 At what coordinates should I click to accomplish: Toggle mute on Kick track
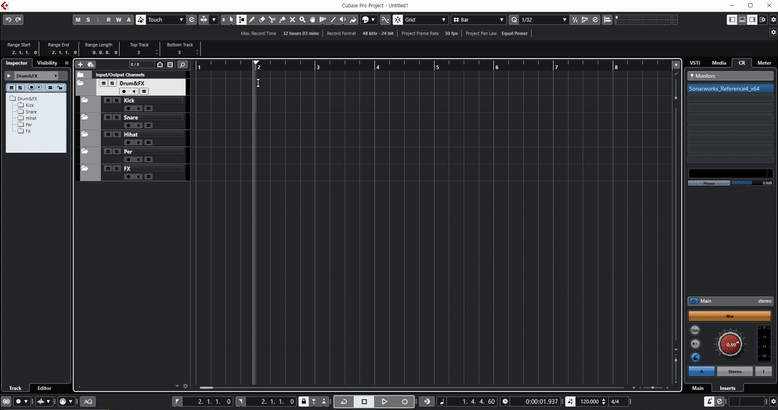tap(107, 100)
